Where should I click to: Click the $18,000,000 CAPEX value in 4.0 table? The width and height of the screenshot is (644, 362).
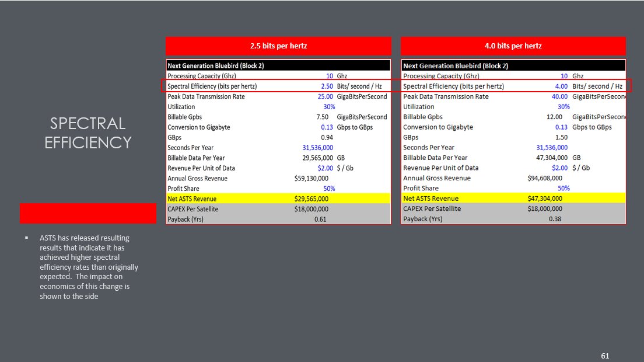pos(545,209)
